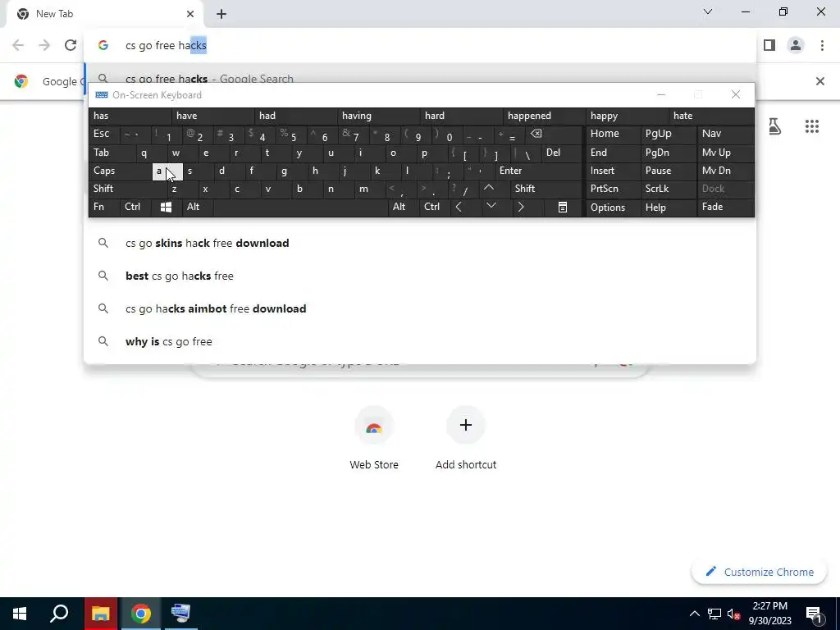Close the New Tab browser tab
This screenshot has height=630, width=840.
click(190, 14)
